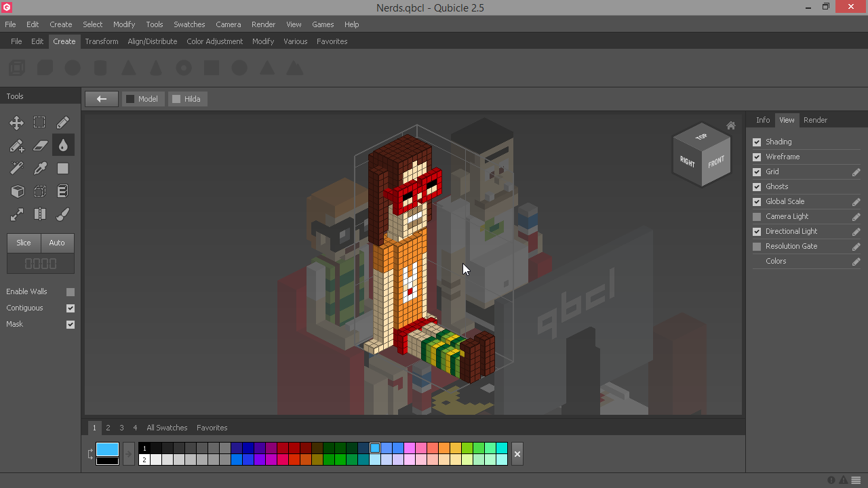Enable the Camera Light checkbox
This screenshot has width=868, height=488.
tap(757, 217)
